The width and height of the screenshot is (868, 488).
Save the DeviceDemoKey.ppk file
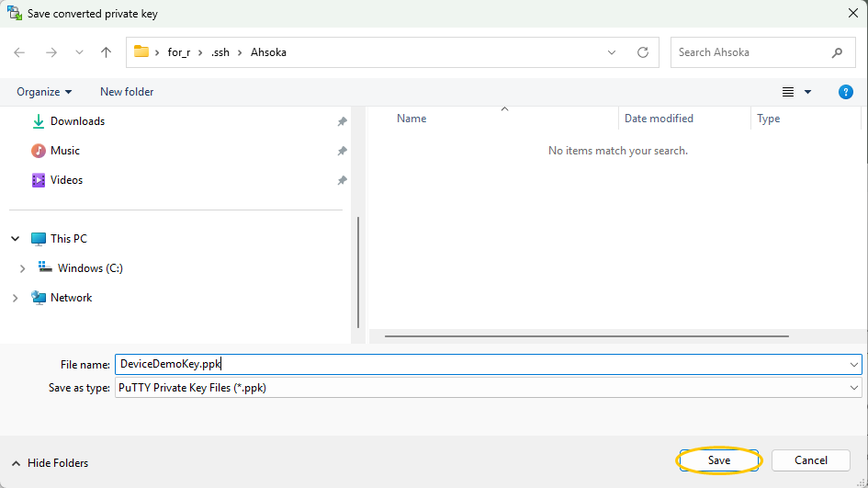pyautogui.click(x=718, y=460)
